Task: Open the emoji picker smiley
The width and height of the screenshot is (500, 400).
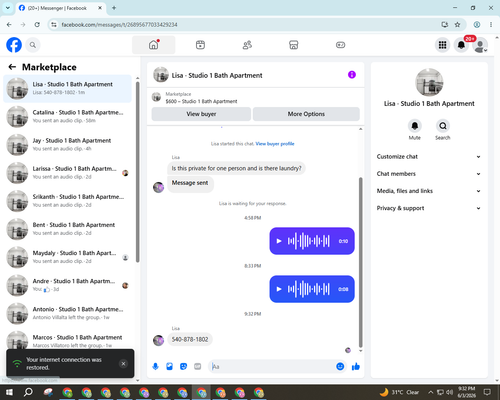Action: 340,367
